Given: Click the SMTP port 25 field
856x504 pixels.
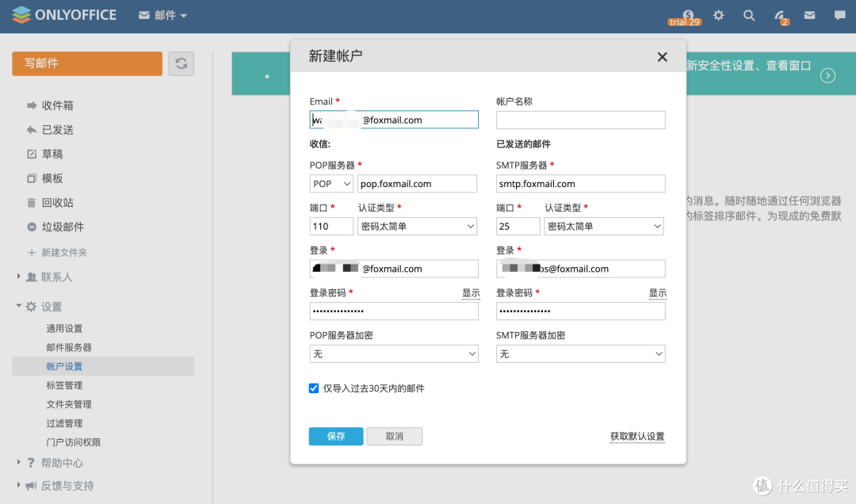Looking at the screenshot, I should (x=518, y=227).
